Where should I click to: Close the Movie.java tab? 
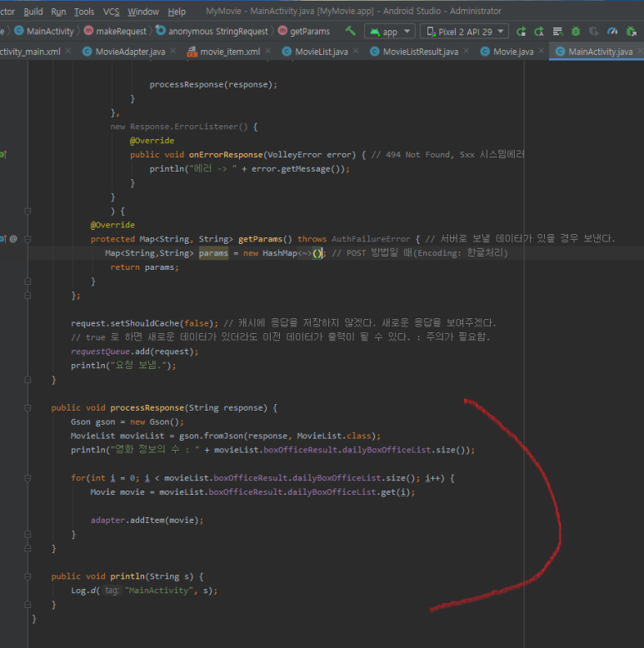point(541,51)
